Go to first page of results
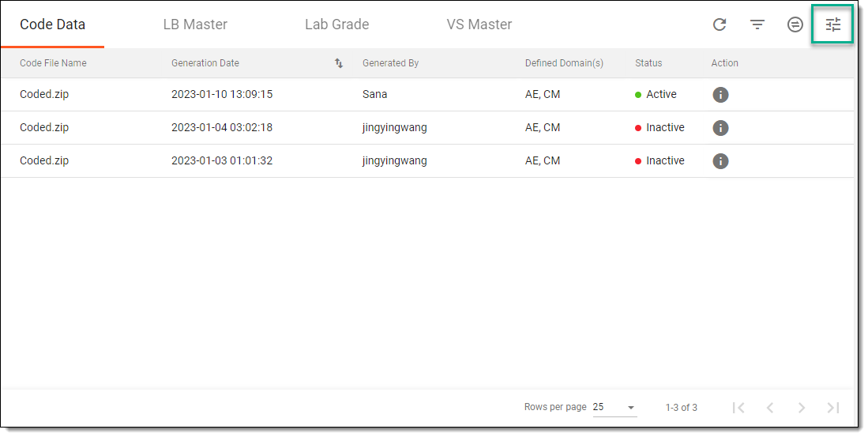Viewport: 868px width, 437px height. pyautogui.click(x=738, y=408)
